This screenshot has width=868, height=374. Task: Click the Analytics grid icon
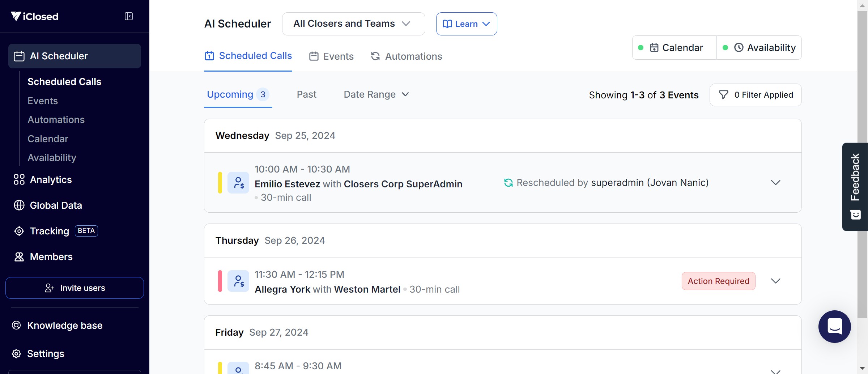(x=19, y=180)
